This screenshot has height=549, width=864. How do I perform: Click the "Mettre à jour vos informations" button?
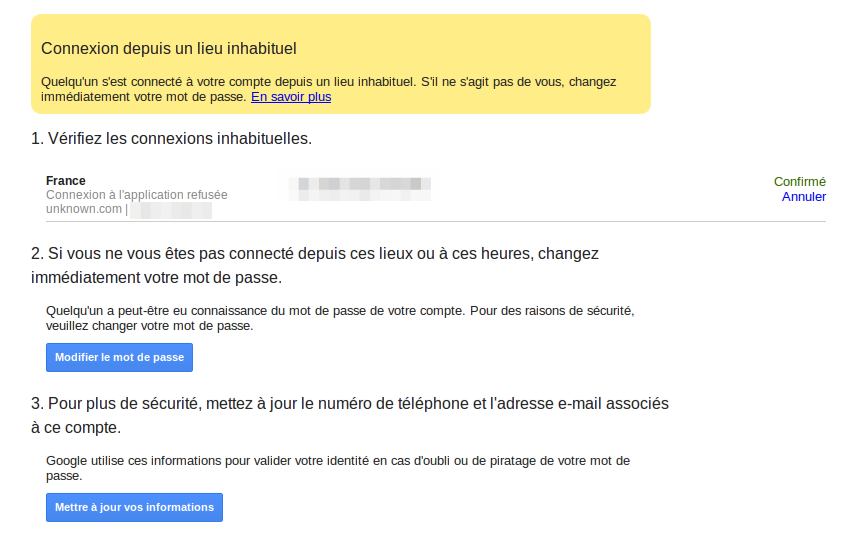pyautogui.click(x=134, y=507)
